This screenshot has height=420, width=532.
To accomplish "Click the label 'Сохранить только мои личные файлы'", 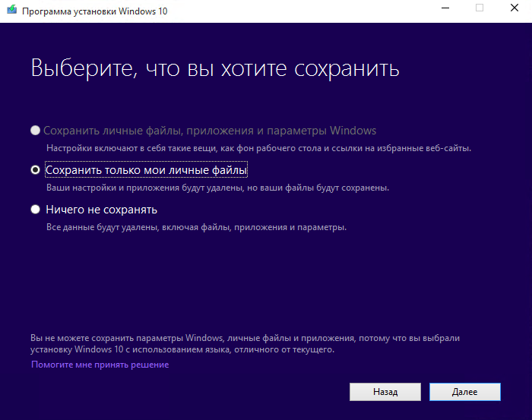I will pyautogui.click(x=146, y=170).
